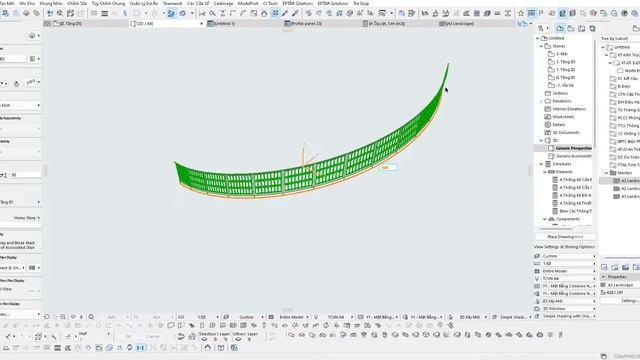The width and height of the screenshot is (640, 360).
Task: Open the 3D Window dropdown in View Settings
Action: (569, 309)
